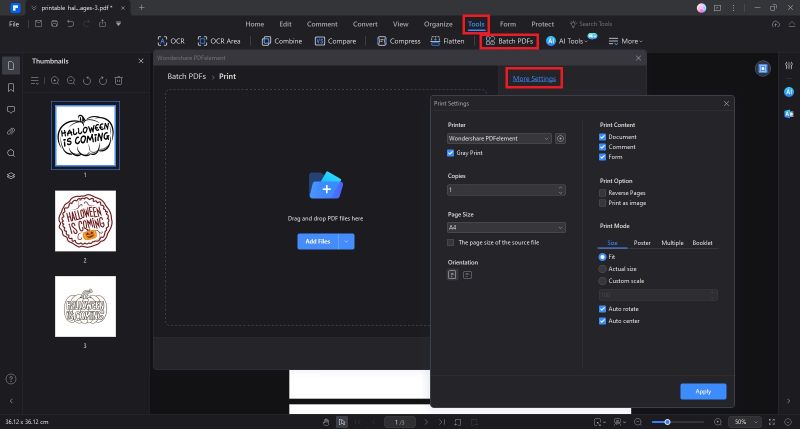The width and height of the screenshot is (800, 429).
Task: Uncheck Form under Print Content
Action: tap(603, 157)
